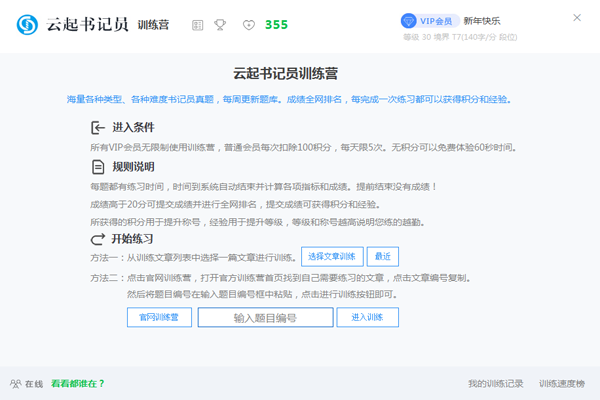Click the 规则说明 document icon

pyautogui.click(x=98, y=167)
